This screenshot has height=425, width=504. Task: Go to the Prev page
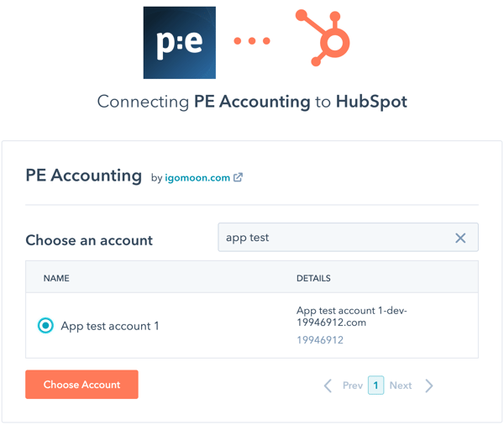click(353, 386)
